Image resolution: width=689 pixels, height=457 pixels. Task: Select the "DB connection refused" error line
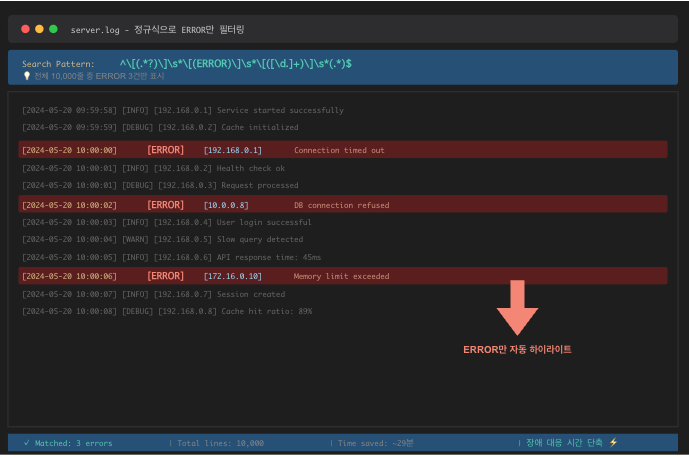pos(341,205)
